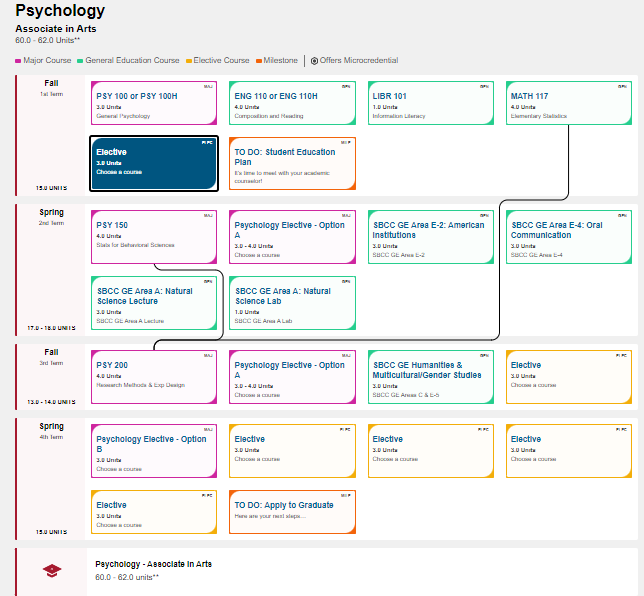The height and width of the screenshot is (596, 644).
Task: Select SBCC GE Area A: Natural Science Lab
Action: (x=292, y=302)
